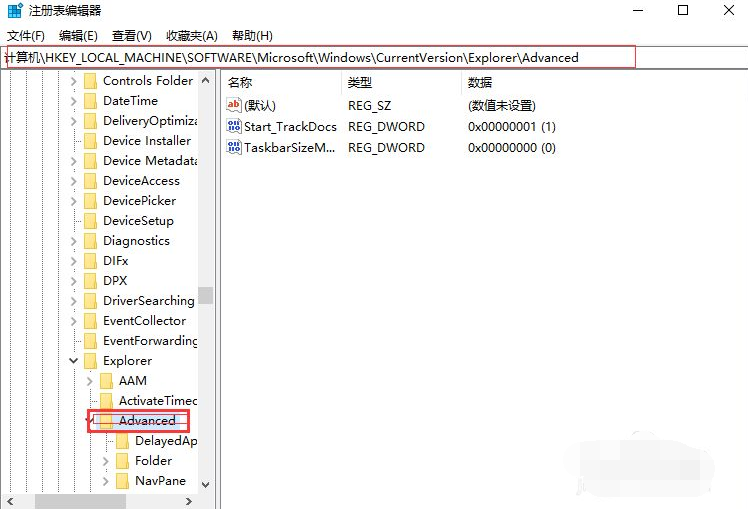Image resolution: width=748 pixels, height=509 pixels.
Task: Open the 收藏夹(A) menu
Action: click(191, 35)
